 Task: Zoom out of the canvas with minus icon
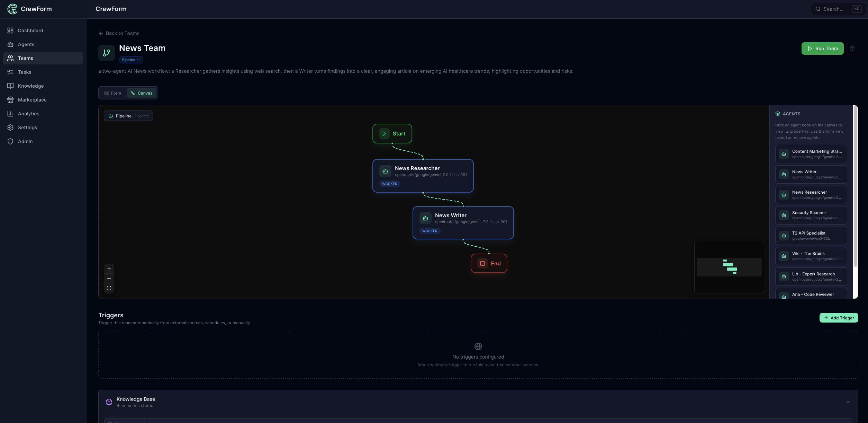pos(109,279)
